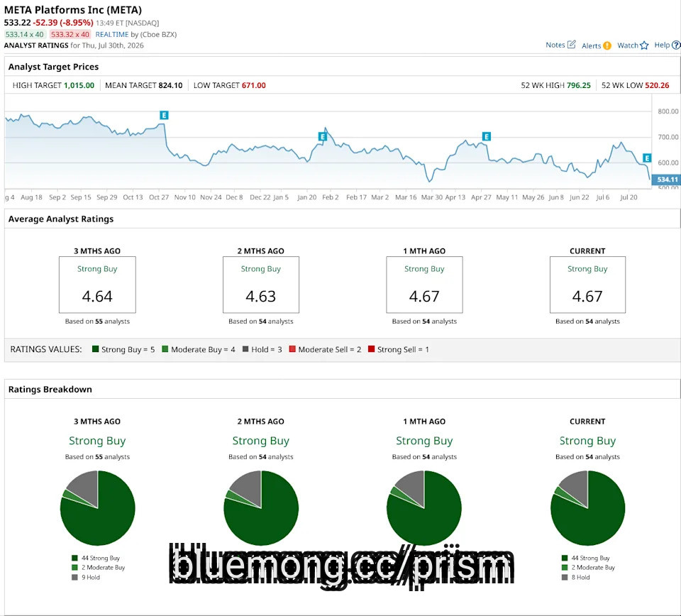Image resolution: width=681 pixels, height=616 pixels.
Task: Click the 534.11 price label on chart
Action: (666, 180)
